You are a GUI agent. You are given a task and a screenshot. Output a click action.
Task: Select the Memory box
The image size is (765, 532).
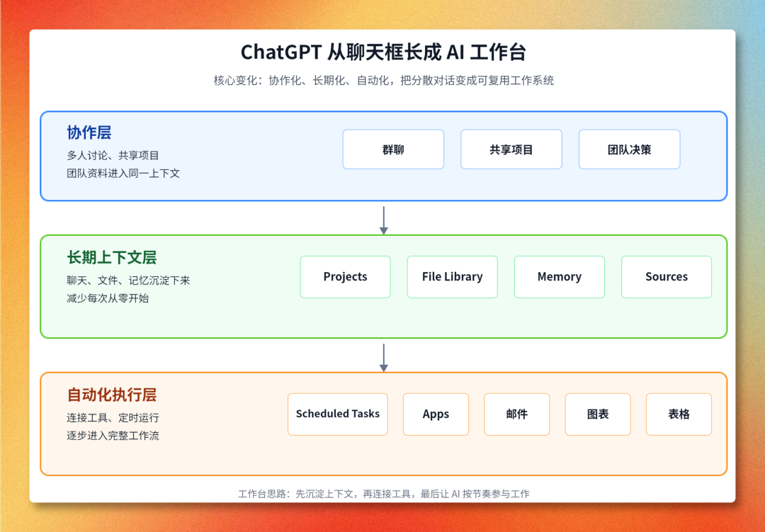pyautogui.click(x=560, y=277)
